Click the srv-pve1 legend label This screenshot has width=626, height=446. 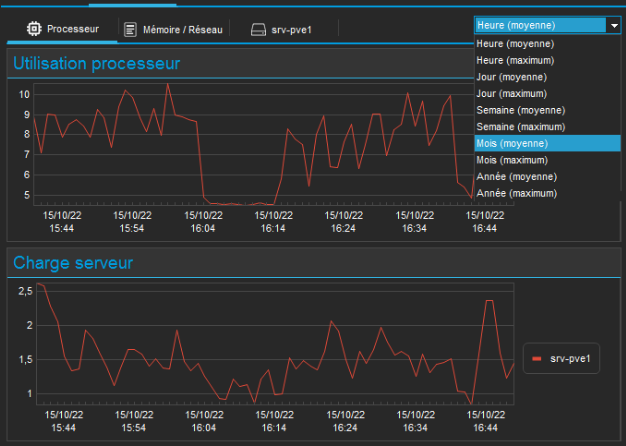(570, 359)
